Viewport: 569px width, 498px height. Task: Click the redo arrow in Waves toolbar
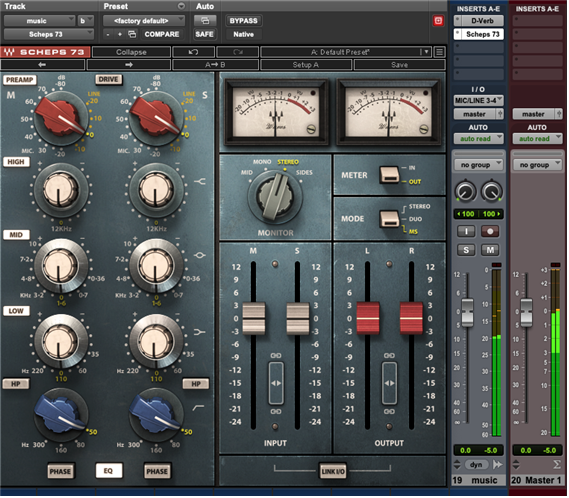click(238, 52)
